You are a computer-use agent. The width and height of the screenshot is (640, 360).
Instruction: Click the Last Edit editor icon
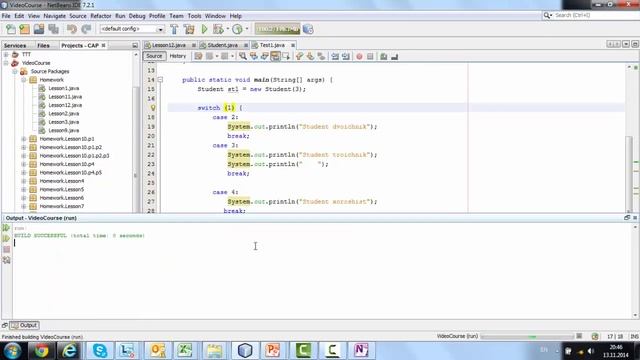(198, 56)
